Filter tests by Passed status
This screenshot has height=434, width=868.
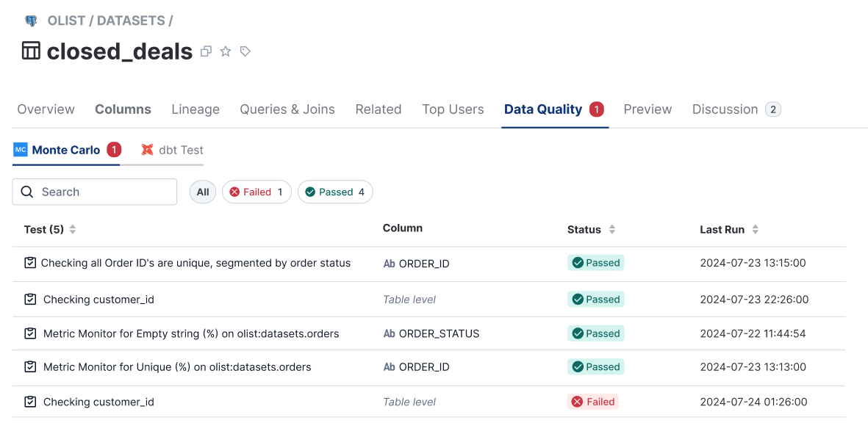point(335,192)
